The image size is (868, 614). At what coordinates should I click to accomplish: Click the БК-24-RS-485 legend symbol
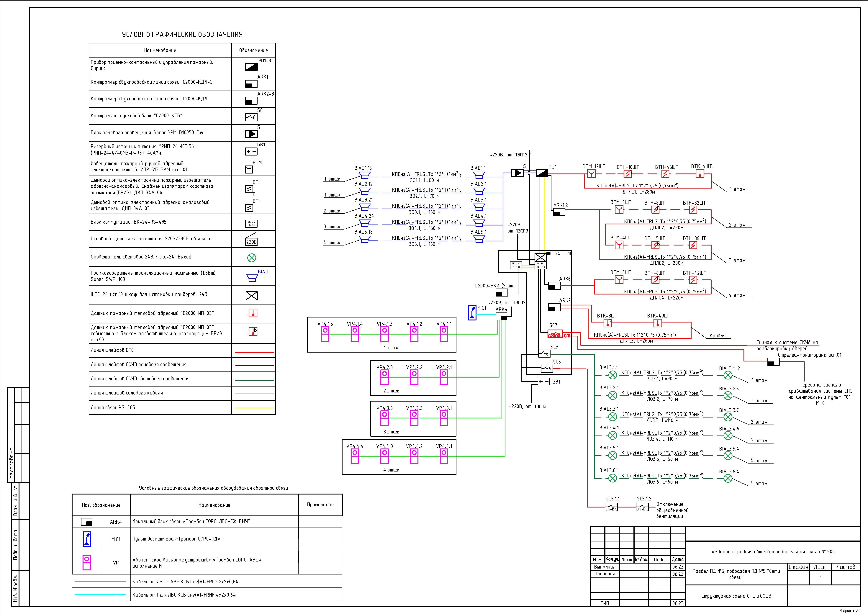[x=251, y=223]
